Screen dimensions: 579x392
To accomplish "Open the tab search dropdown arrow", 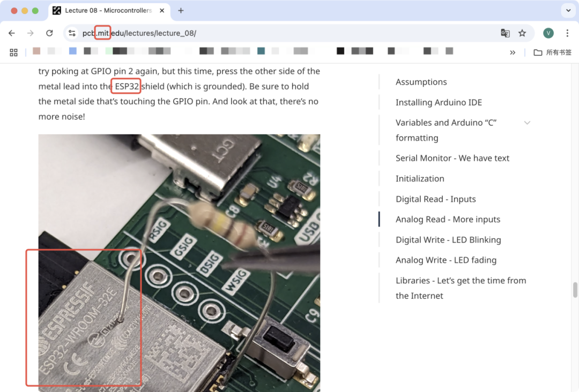I will [568, 11].
